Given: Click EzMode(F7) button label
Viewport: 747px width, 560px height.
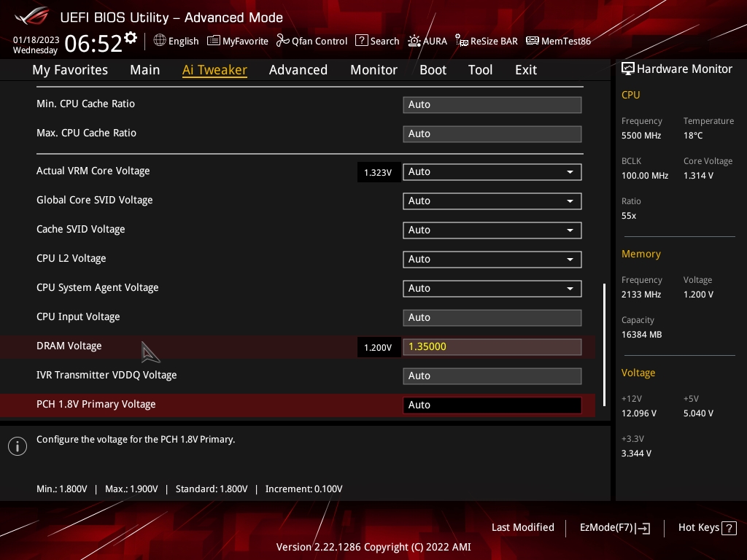Looking at the screenshot, I should click(606, 528).
